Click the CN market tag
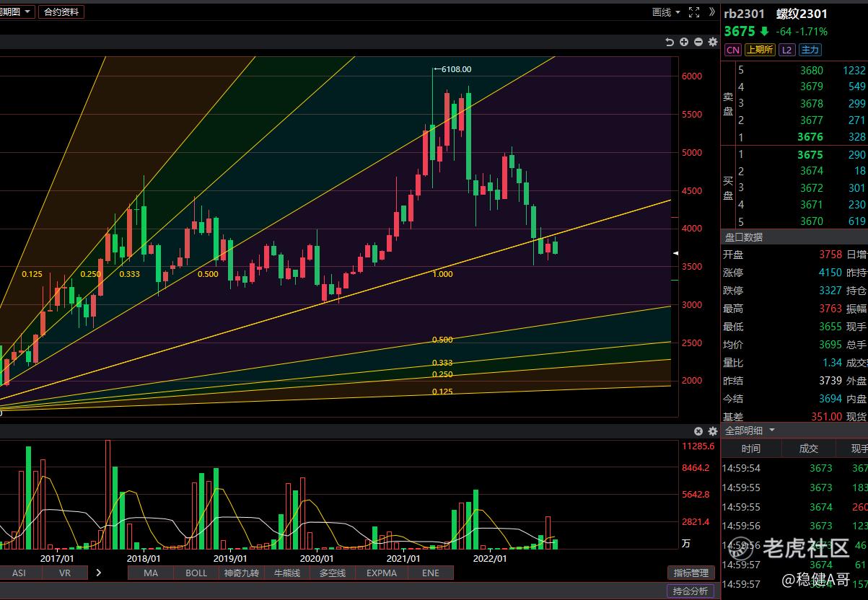The image size is (868, 600). coord(732,50)
